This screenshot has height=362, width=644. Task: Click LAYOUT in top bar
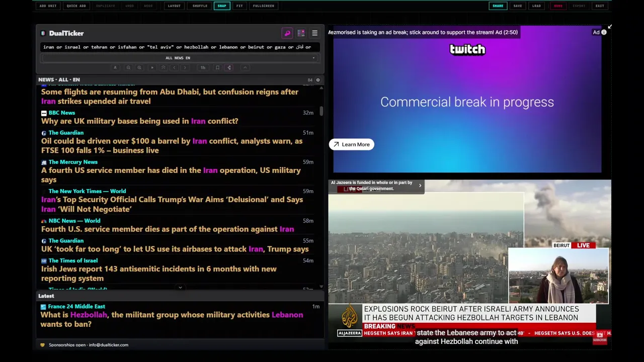(x=174, y=6)
